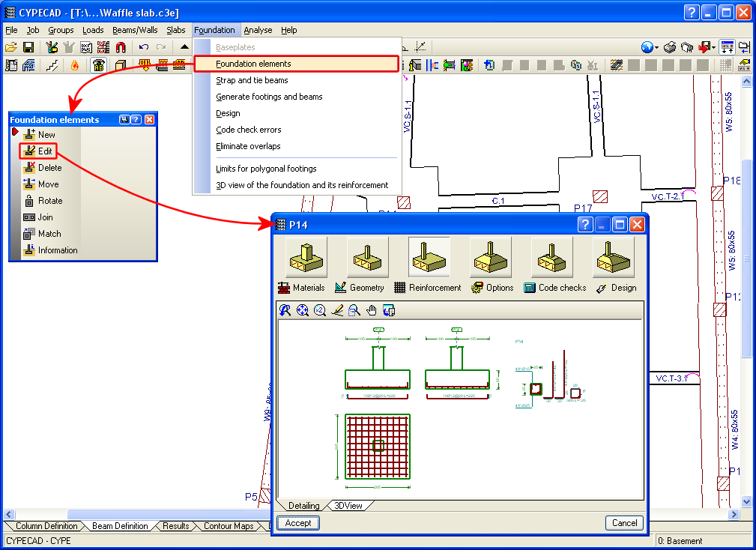Image resolution: width=756 pixels, height=550 pixels.
Task: Click the 3D cube view icon
Action: pyautogui.click(x=121, y=64)
